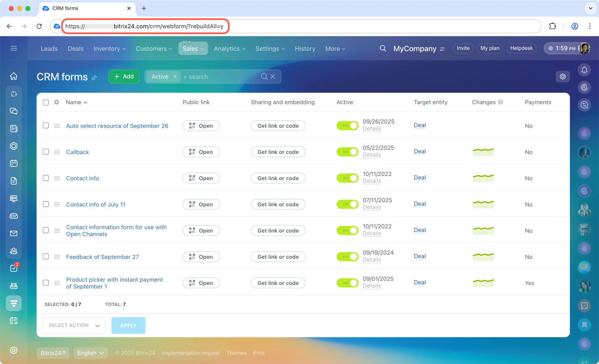599x364 pixels.
Task: Open the settings gear button above the table
Action: [562, 77]
